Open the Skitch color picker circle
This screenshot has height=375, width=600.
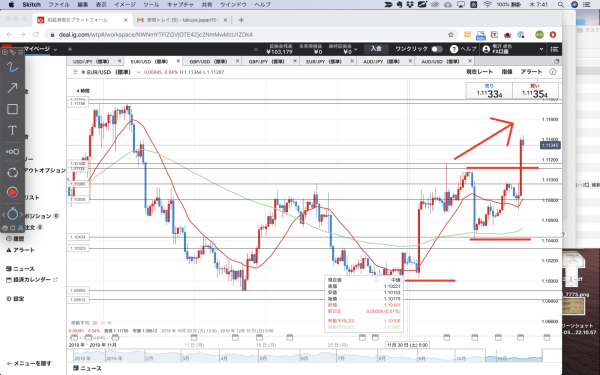point(12,192)
